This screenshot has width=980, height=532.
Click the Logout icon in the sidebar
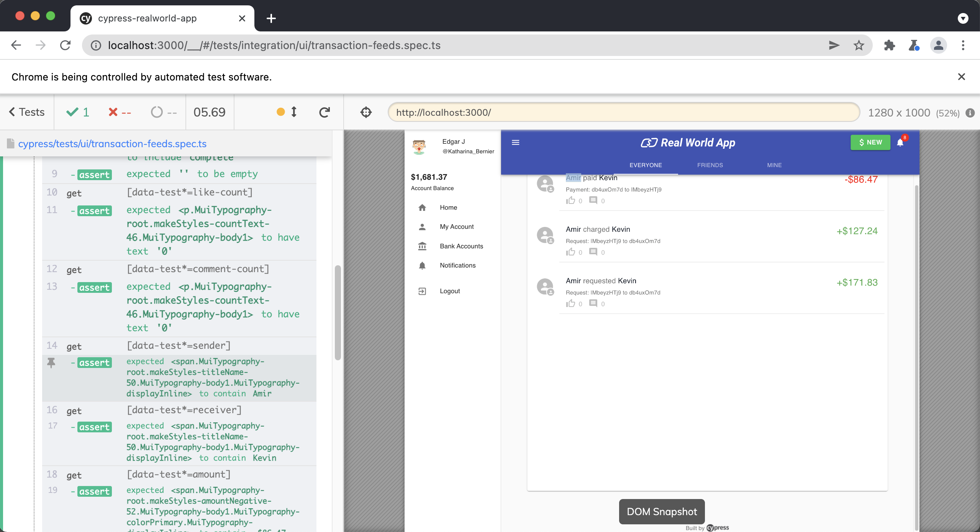pyautogui.click(x=422, y=291)
